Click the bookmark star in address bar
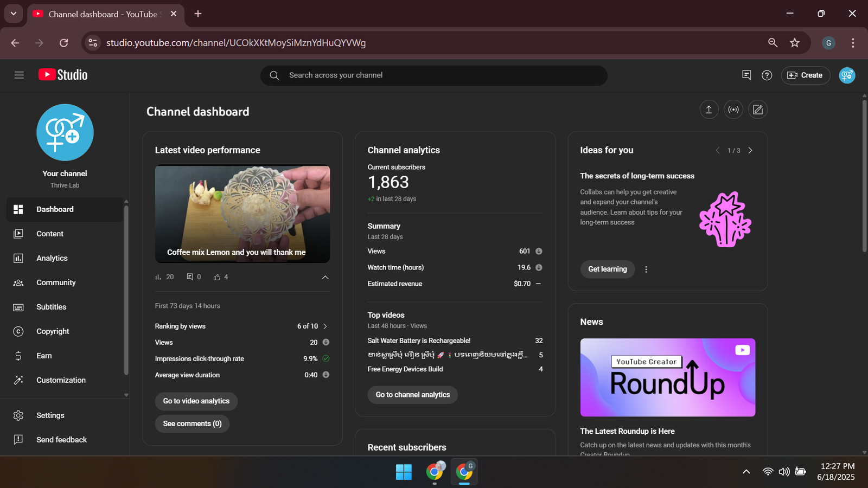This screenshot has width=868, height=488. [795, 43]
